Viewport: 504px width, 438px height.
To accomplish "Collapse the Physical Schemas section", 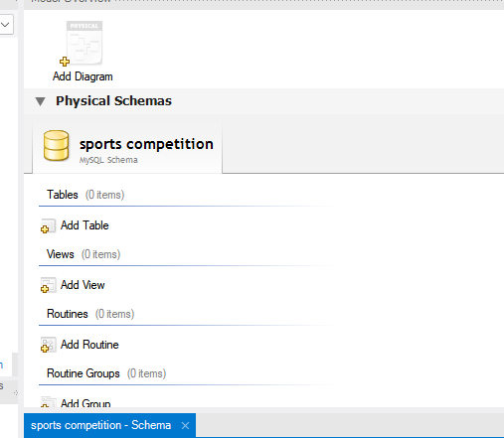I will [x=40, y=101].
